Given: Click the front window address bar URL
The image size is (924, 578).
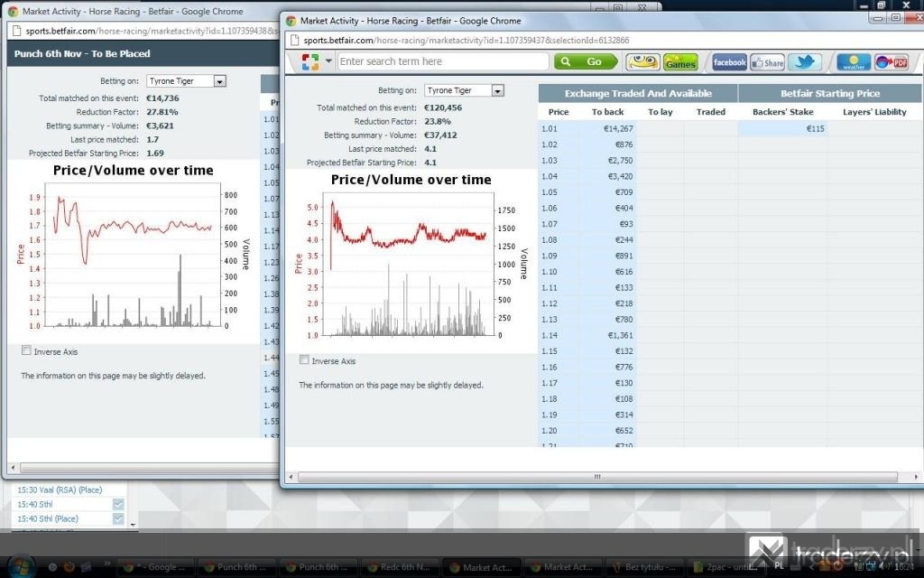Looking at the screenshot, I should (467, 40).
